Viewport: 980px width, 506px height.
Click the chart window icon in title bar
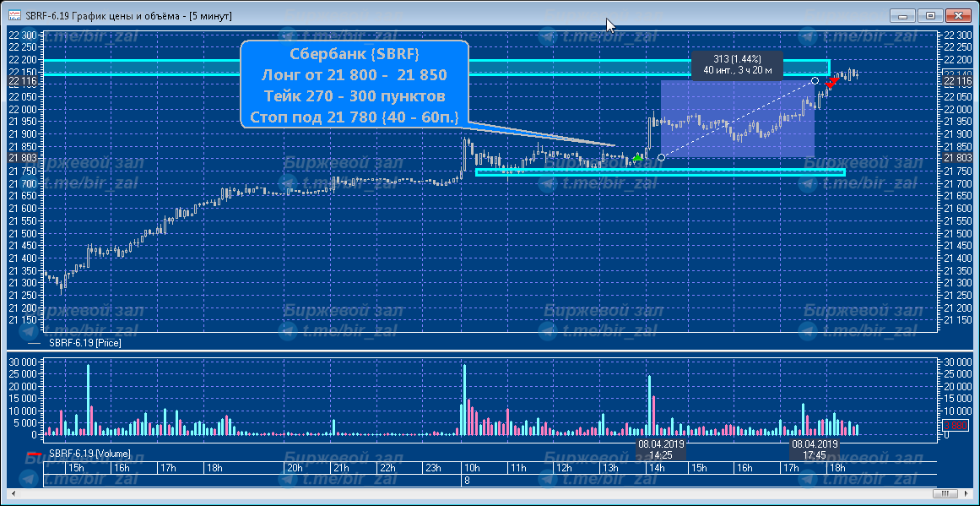tap(14, 15)
